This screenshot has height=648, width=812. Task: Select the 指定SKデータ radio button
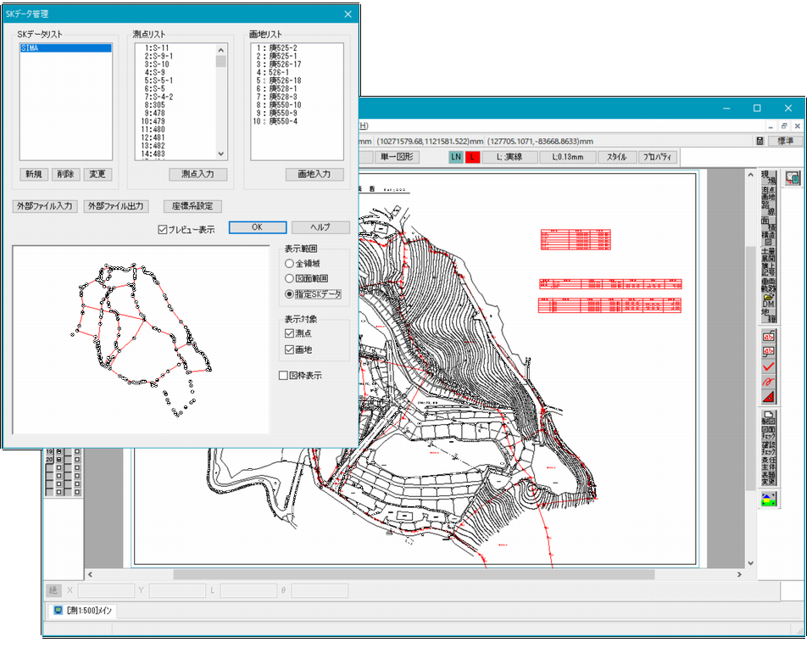pos(290,294)
